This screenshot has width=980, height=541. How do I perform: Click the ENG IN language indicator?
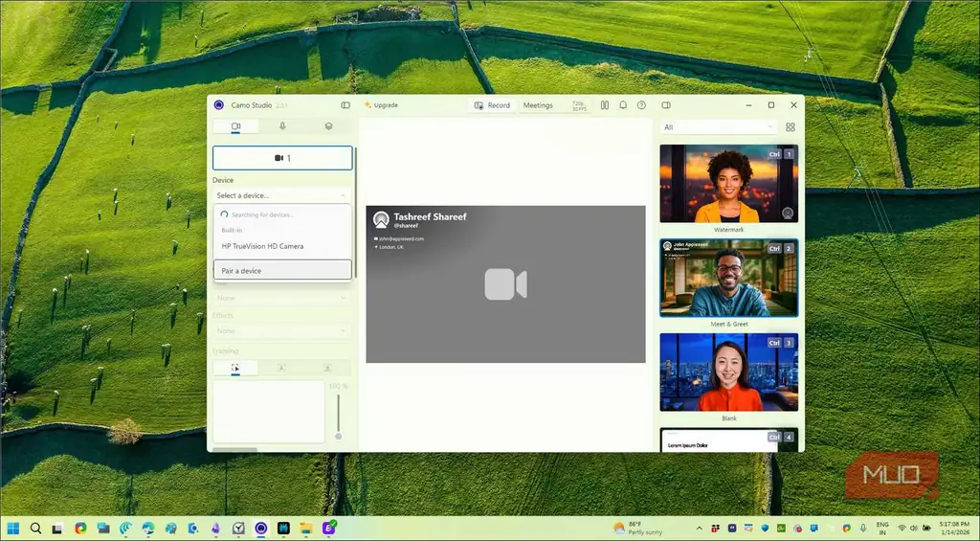click(x=882, y=529)
